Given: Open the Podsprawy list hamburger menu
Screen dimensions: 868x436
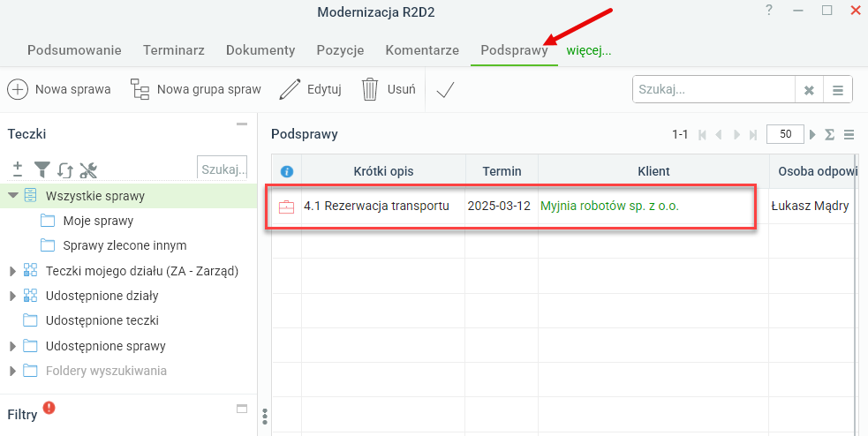Looking at the screenshot, I should pos(849,134).
